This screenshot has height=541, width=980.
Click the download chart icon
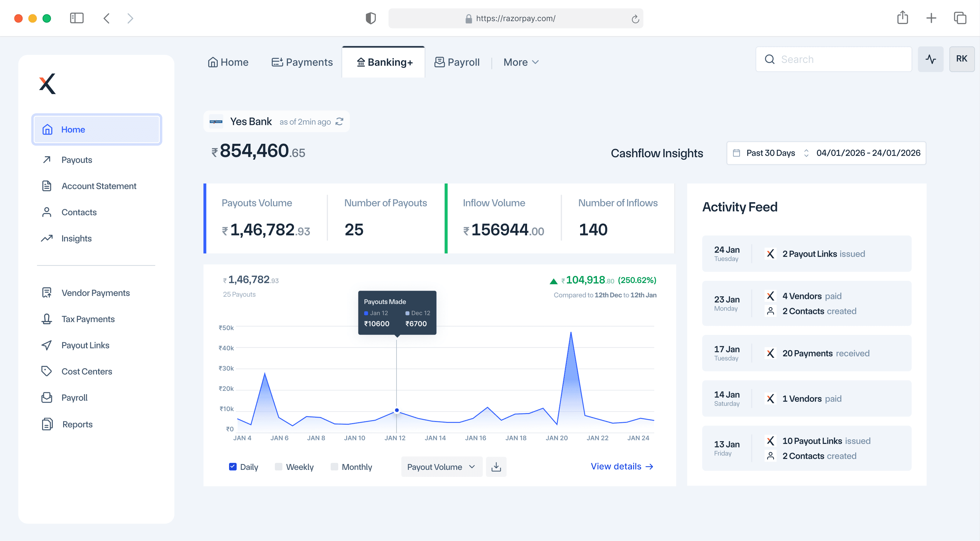pos(496,467)
